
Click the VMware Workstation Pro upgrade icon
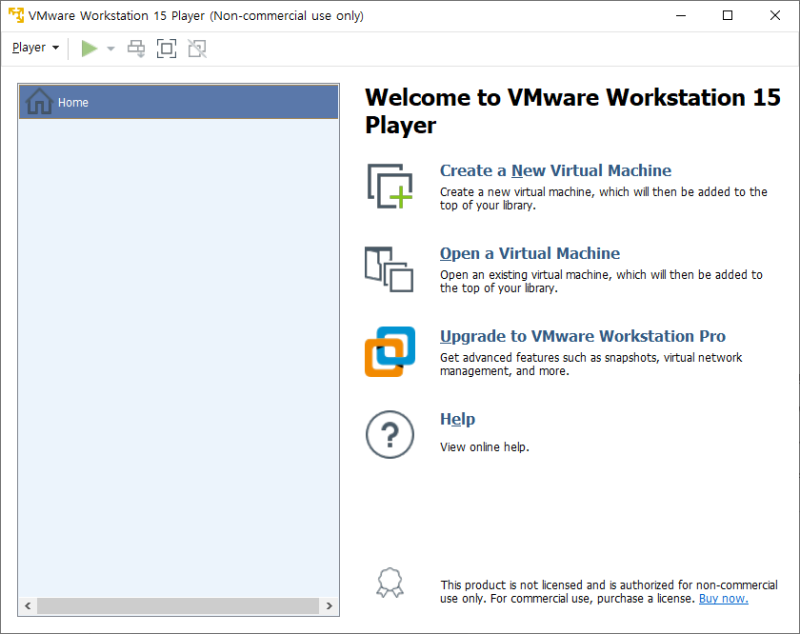390,350
